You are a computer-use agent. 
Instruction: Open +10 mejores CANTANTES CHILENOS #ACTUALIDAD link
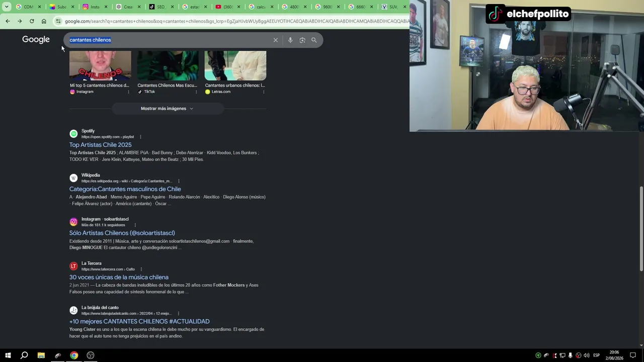[139, 322]
